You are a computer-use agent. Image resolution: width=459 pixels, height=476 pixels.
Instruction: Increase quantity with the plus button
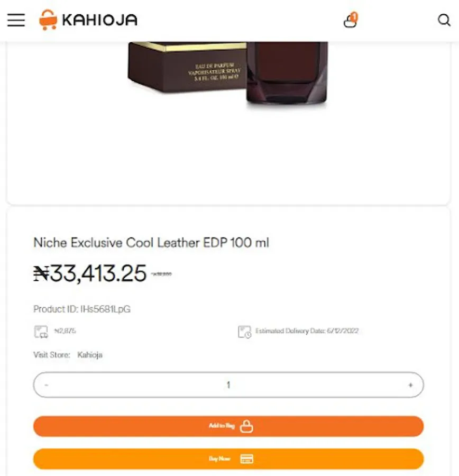[410, 385]
